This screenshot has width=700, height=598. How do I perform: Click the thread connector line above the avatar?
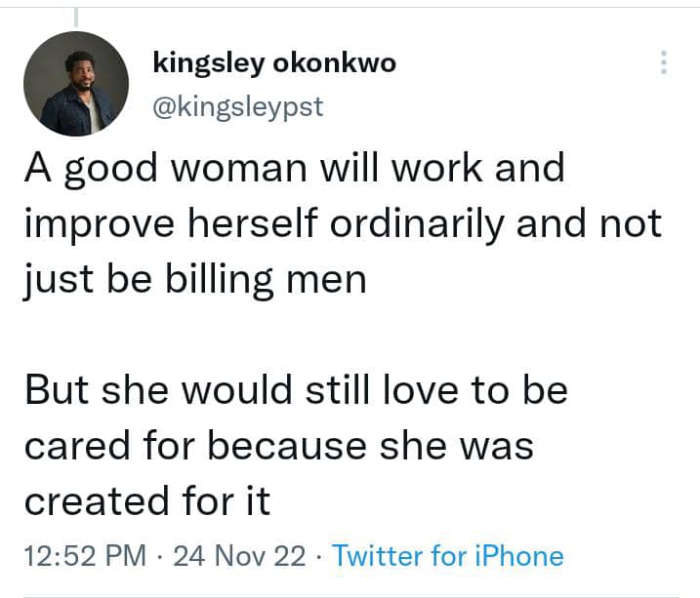coord(76,14)
